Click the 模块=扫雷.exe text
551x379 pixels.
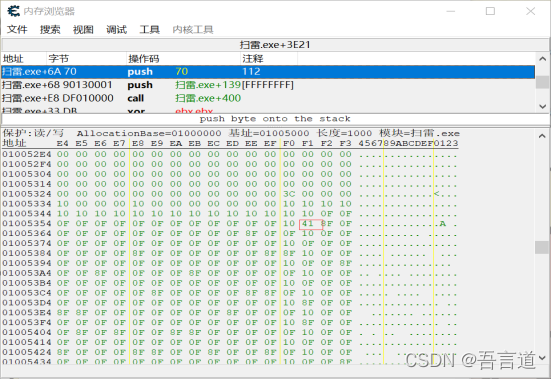coord(419,133)
